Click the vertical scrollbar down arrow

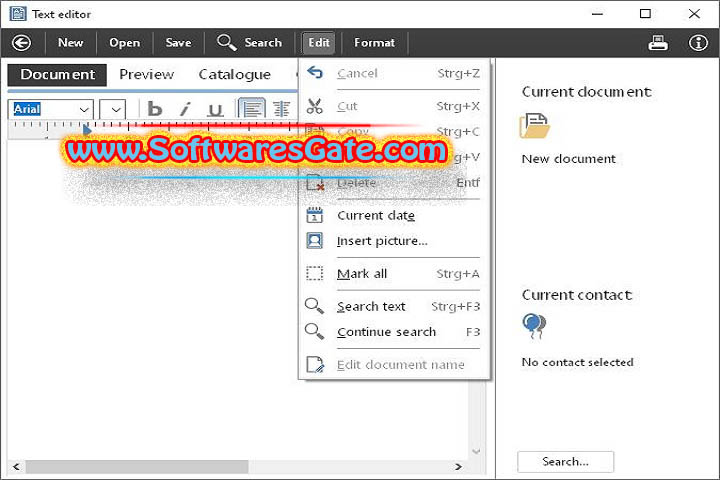(x=477, y=452)
